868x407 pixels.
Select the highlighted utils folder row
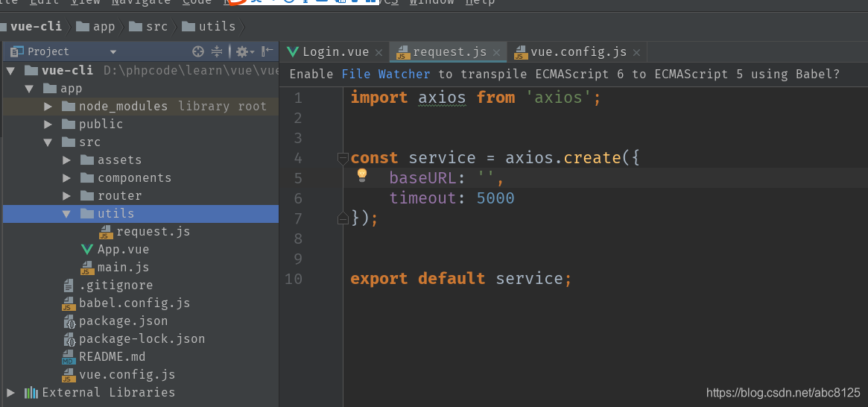point(141,214)
